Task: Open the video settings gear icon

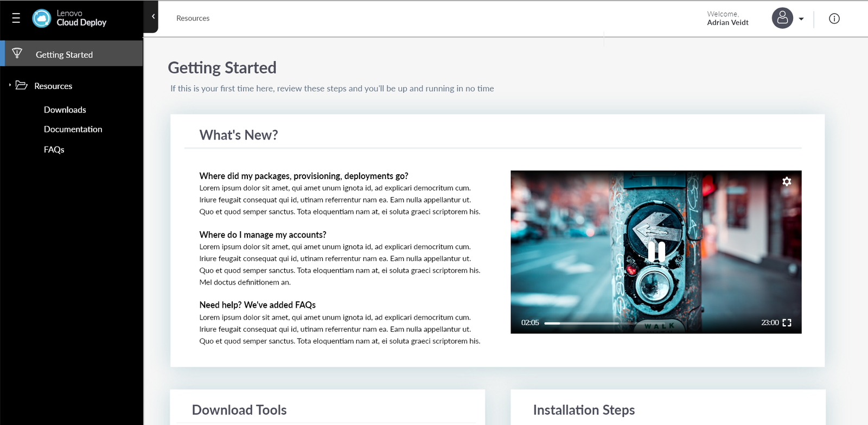Action: click(x=787, y=182)
